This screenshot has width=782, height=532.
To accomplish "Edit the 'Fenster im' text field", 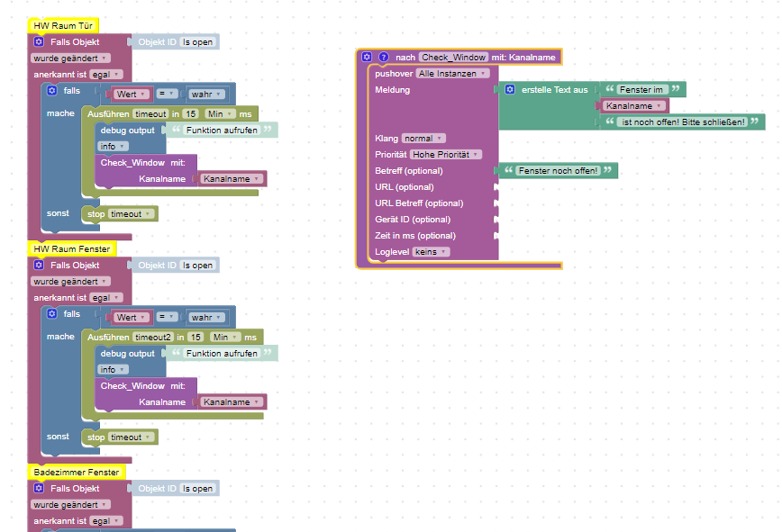I will click(x=641, y=90).
